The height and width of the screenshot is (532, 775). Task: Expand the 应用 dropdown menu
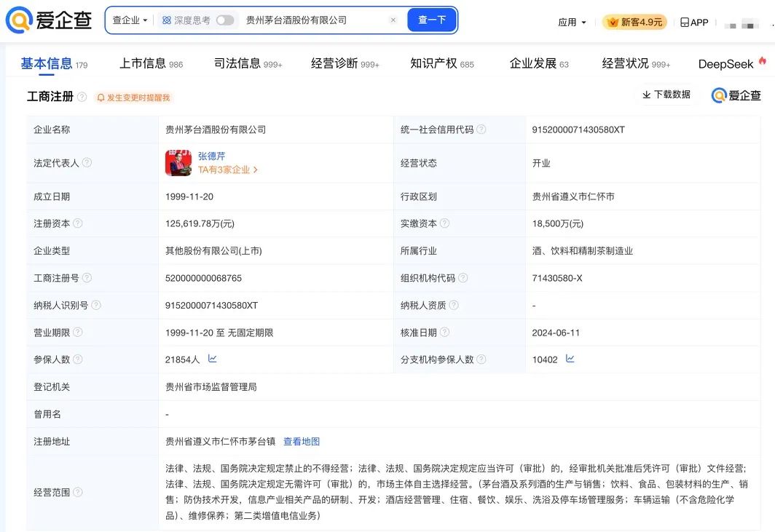(571, 23)
